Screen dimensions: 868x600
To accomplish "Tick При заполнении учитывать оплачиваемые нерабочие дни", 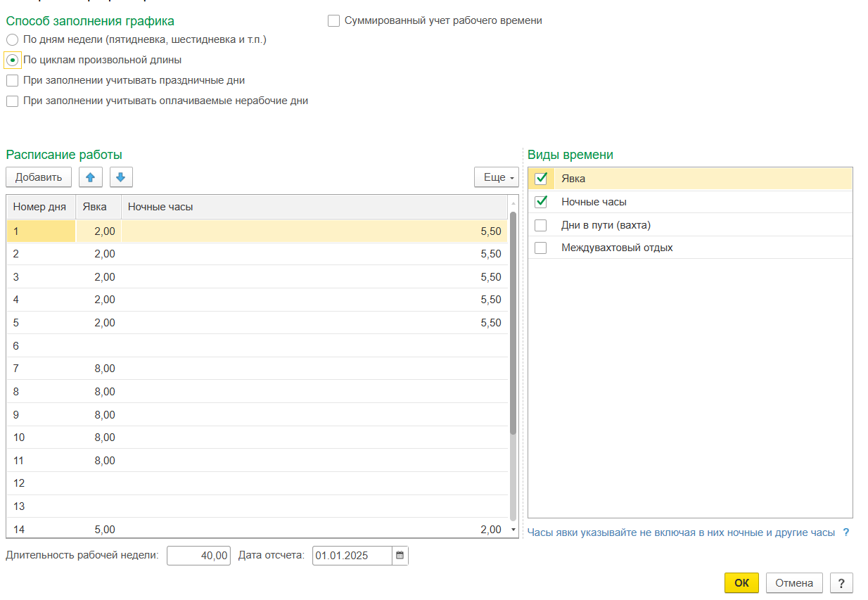I will tap(12, 101).
